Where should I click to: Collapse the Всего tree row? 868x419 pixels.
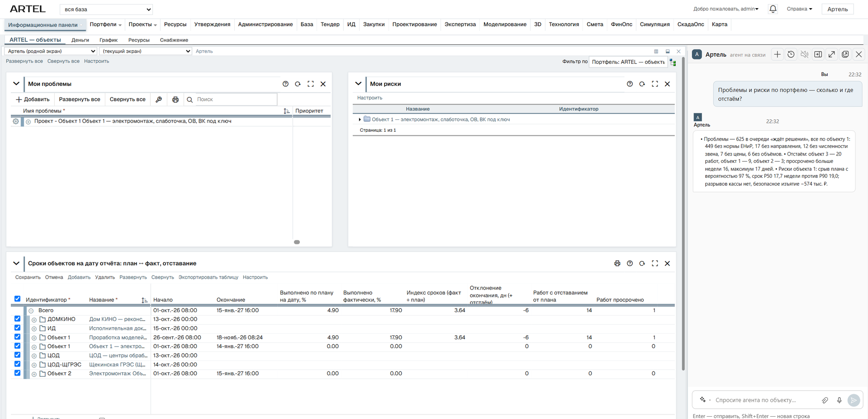[x=31, y=311]
